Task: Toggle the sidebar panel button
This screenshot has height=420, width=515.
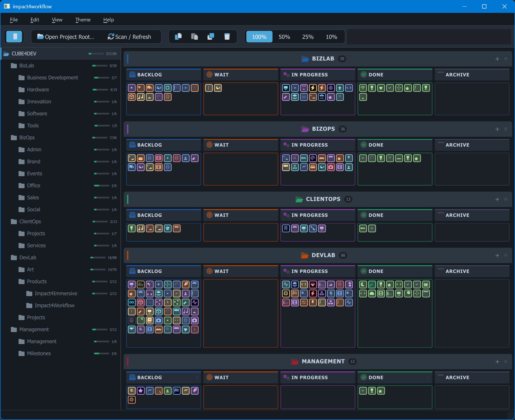Action: [x=14, y=37]
